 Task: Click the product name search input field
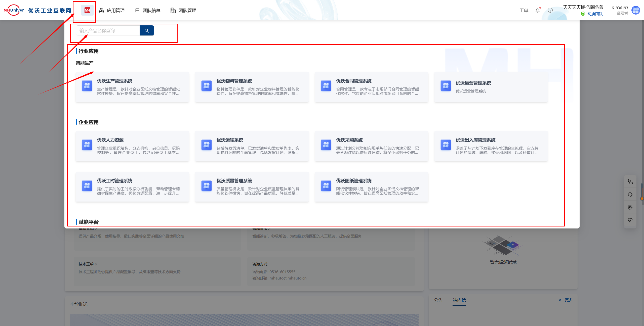coord(108,31)
